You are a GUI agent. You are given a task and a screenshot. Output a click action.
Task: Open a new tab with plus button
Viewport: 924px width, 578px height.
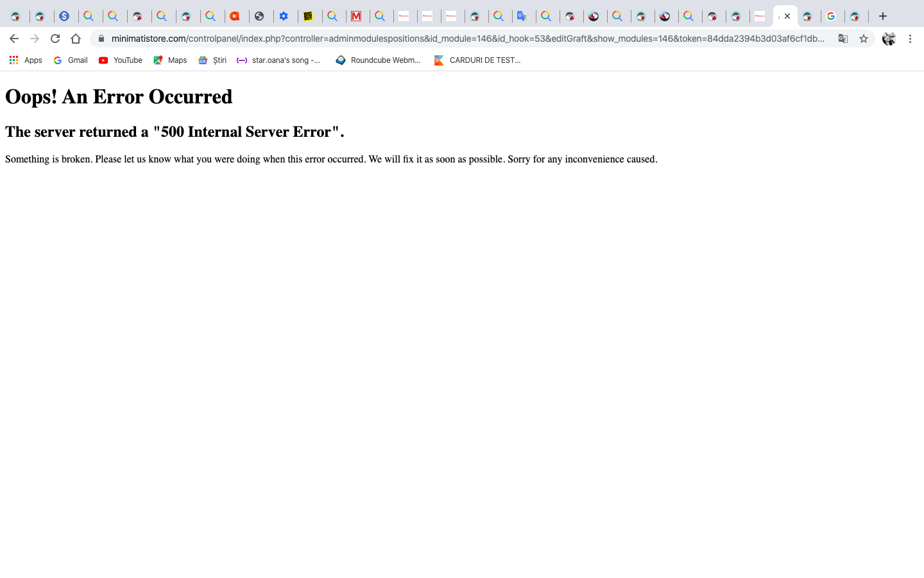click(x=883, y=16)
